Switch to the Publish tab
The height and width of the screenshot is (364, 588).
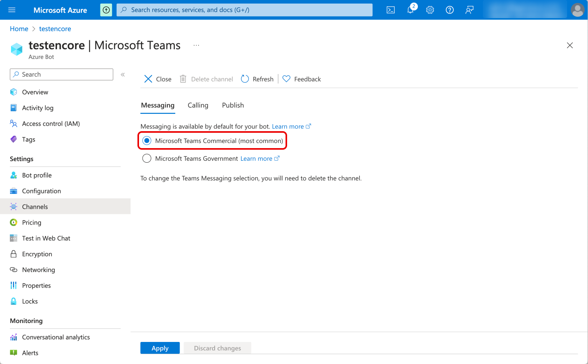[233, 105]
